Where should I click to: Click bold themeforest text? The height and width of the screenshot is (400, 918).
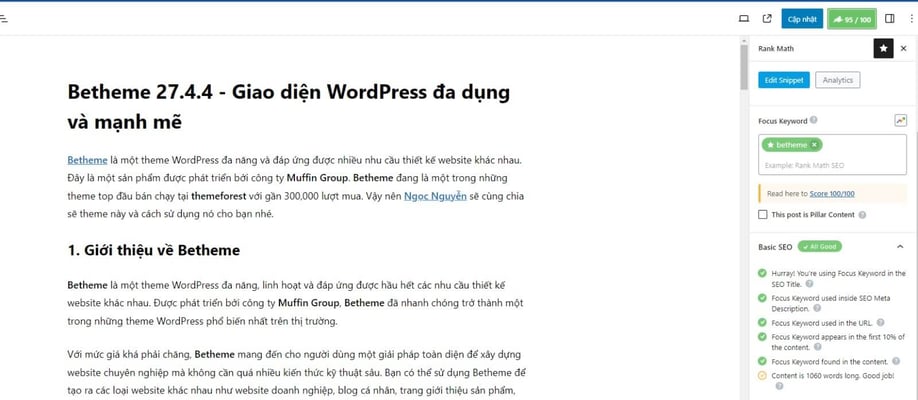pos(220,196)
